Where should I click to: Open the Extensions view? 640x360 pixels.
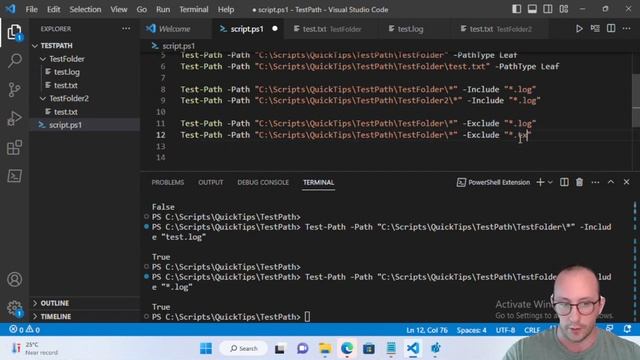(x=14, y=147)
